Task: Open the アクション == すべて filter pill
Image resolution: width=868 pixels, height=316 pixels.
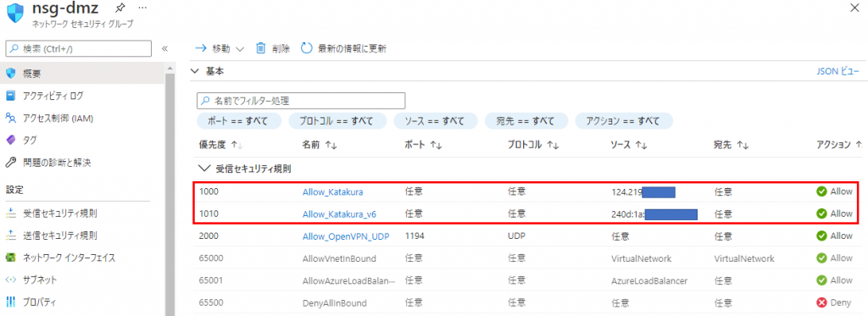Action: [624, 120]
